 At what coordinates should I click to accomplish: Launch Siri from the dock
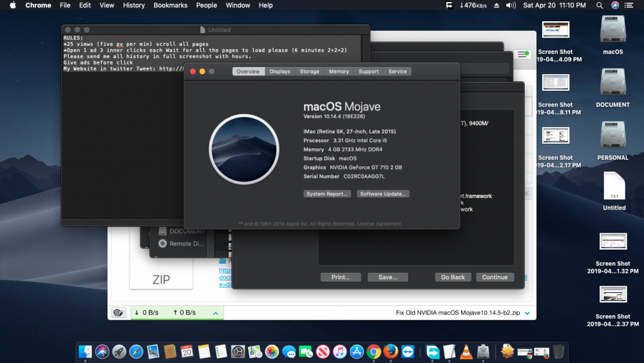(102, 352)
